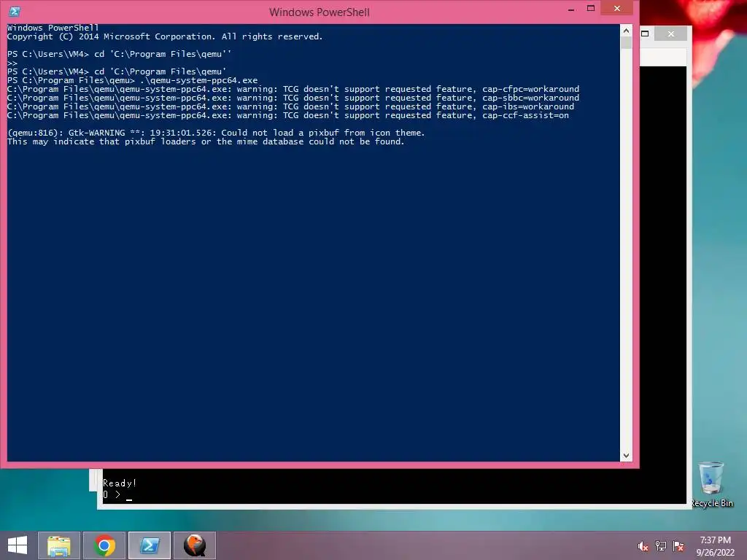Viewport: 747px width, 560px height.
Task: Click QEMU console '0 >' prompt line
Action: click(117, 495)
